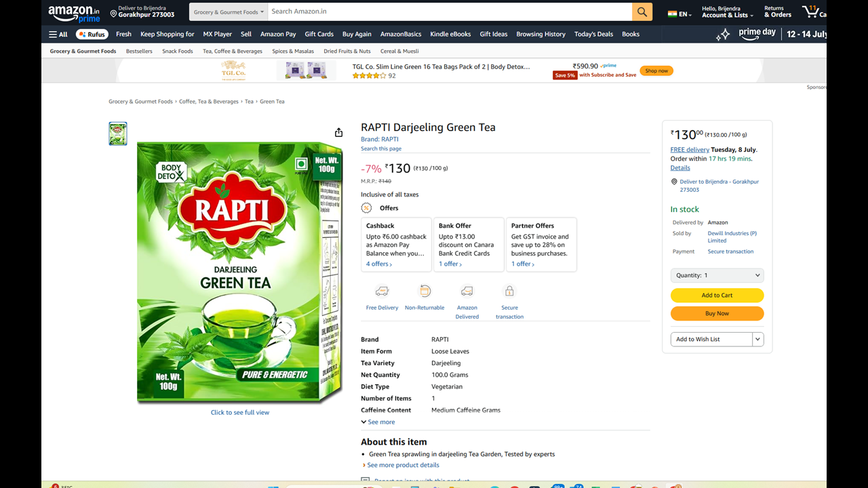Click Click to see full view
Screen dimensions: 868x488
tap(240, 412)
